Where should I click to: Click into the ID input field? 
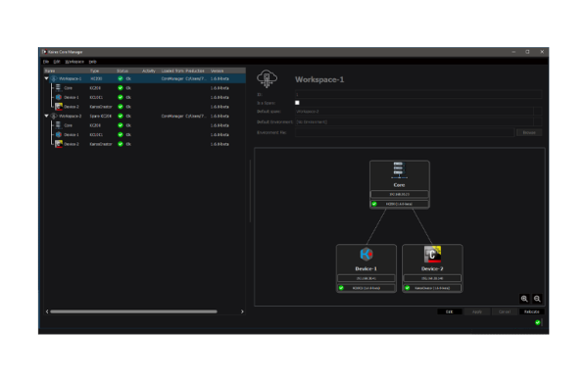tap(418, 94)
